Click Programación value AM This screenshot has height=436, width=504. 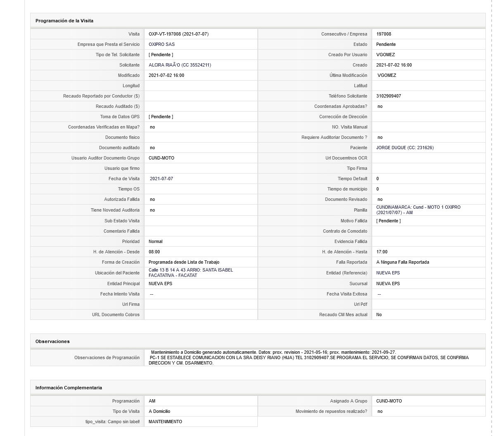[x=152, y=401]
